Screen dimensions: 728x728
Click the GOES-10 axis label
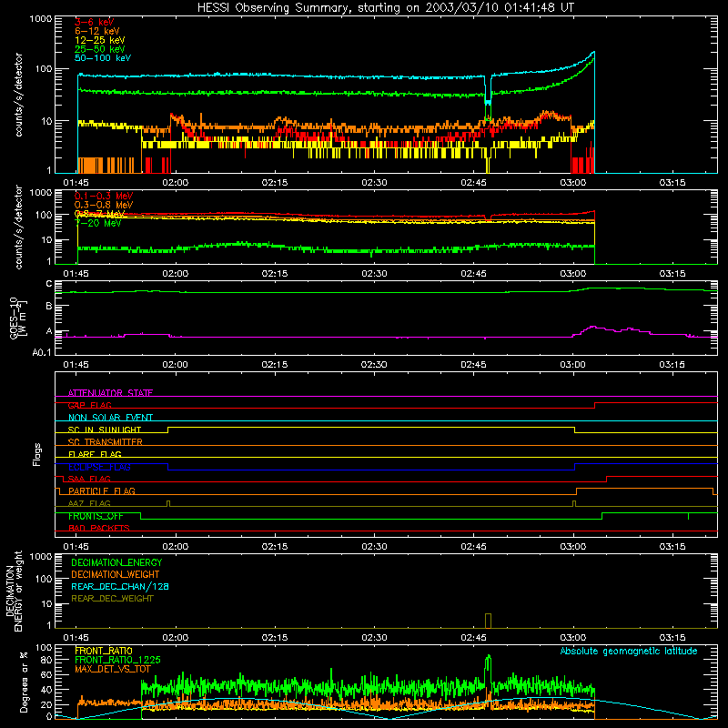click(18, 318)
